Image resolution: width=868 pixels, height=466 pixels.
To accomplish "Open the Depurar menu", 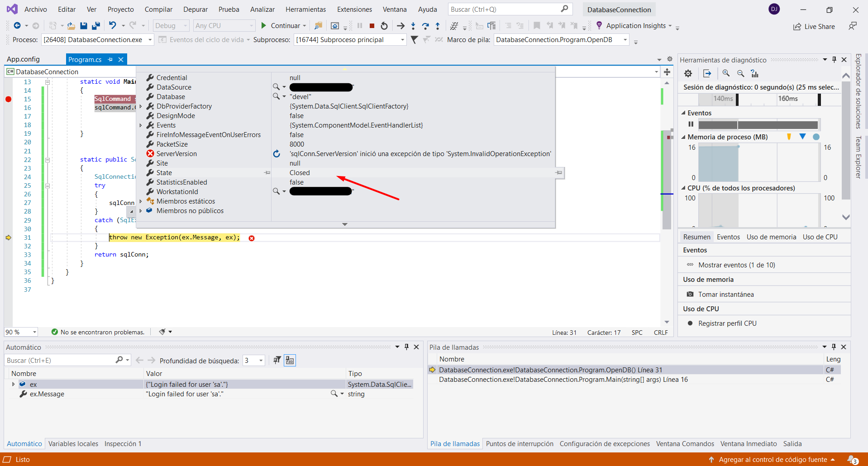I will pyautogui.click(x=195, y=10).
